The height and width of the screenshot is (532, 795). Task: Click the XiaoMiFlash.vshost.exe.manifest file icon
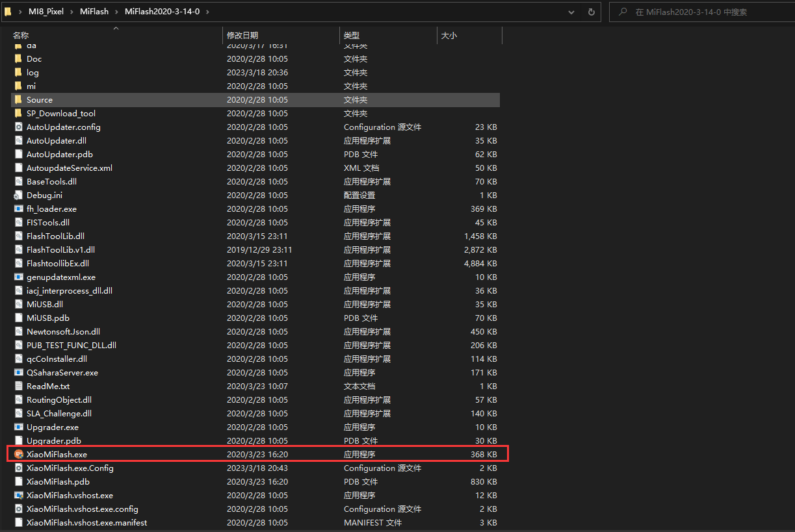[18, 522]
